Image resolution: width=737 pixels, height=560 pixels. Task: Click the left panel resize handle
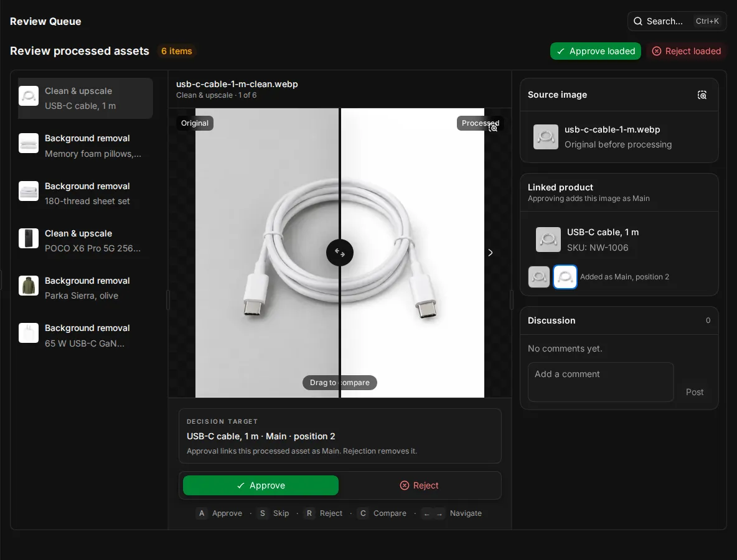click(x=168, y=300)
